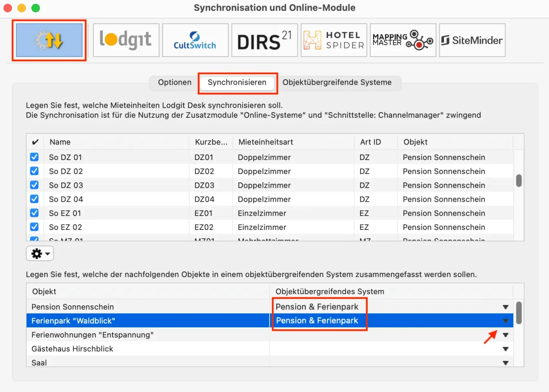The height and width of the screenshot is (392, 549).
Task: Uncheck synchronisation for So EZ 01
Action: click(34, 213)
